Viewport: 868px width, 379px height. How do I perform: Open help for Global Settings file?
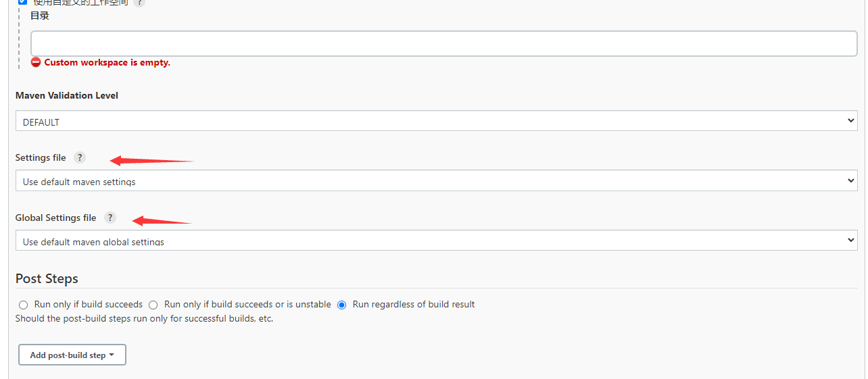[x=110, y=218]
